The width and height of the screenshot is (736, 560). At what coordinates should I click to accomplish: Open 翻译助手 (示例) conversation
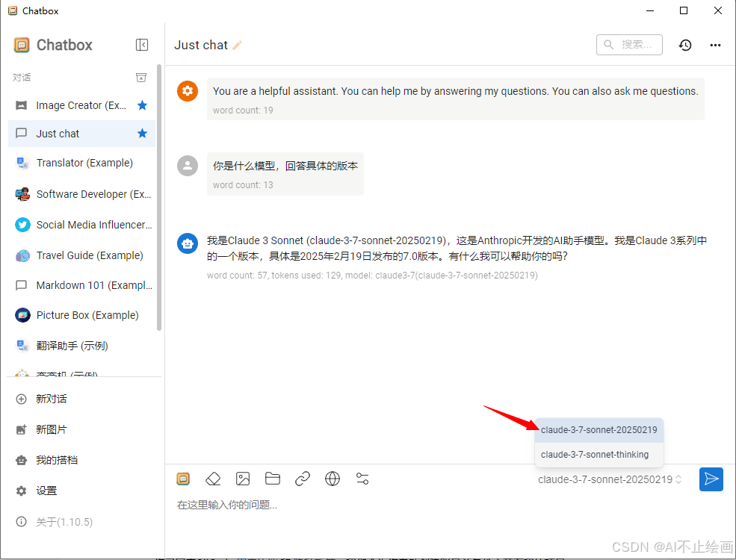[x=81, y=346]
